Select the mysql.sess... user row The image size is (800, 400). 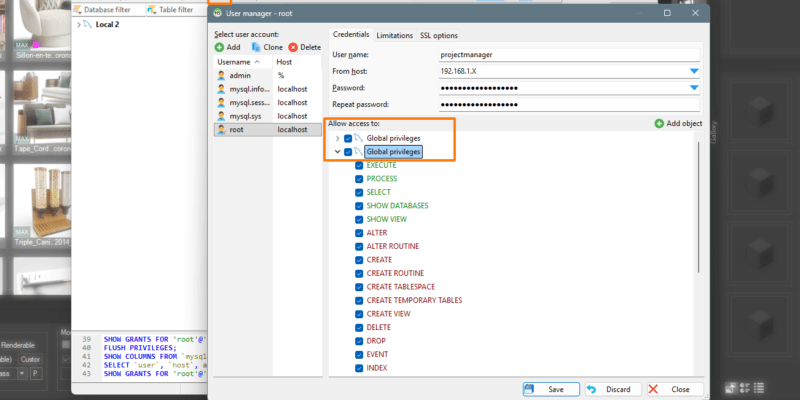tap(268, 103)
